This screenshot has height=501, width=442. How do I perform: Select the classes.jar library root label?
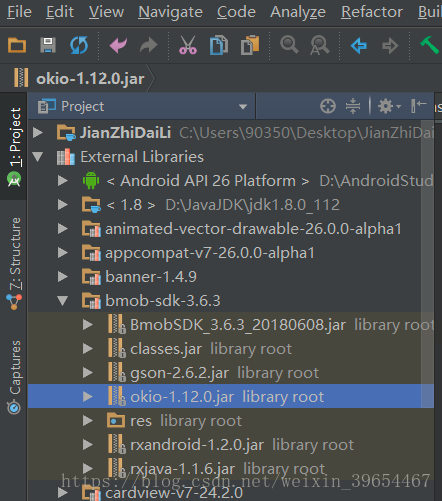(211, 349)
